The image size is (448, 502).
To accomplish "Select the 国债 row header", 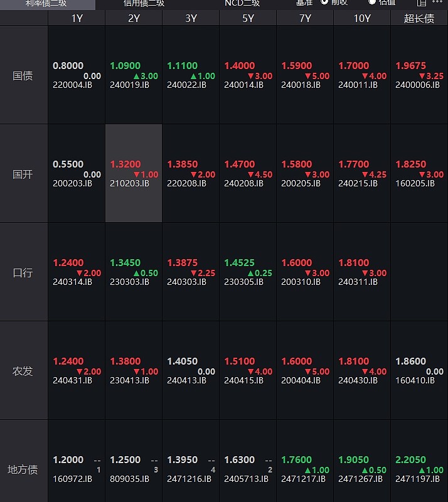I will click(23, 76).
